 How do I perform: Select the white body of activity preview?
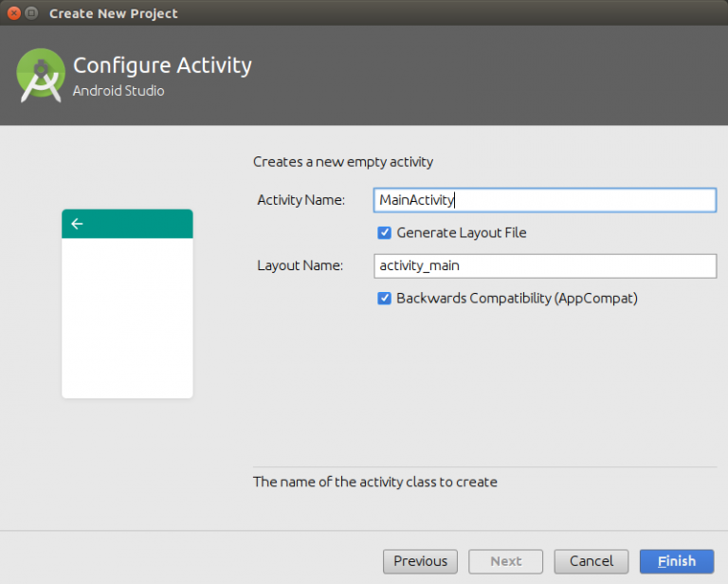(x=127, y=318)
